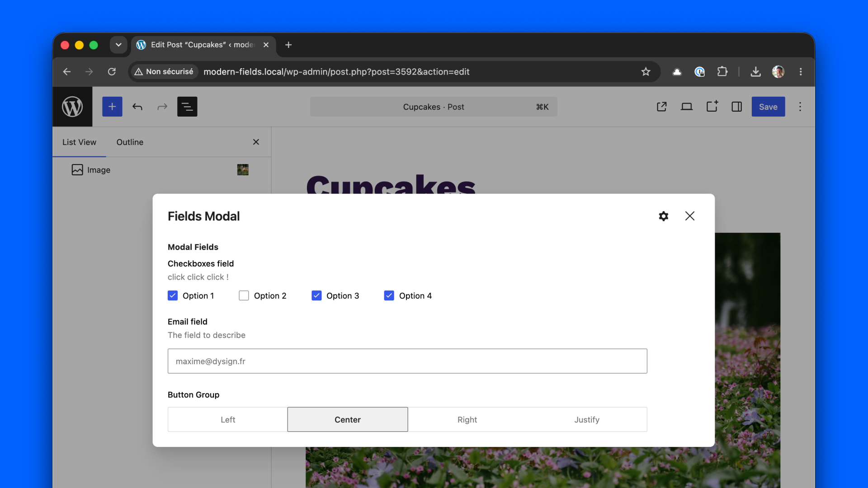868x488 pixels.
Task: Open the Fields Modal gear settings
Action: coord(664,216)
